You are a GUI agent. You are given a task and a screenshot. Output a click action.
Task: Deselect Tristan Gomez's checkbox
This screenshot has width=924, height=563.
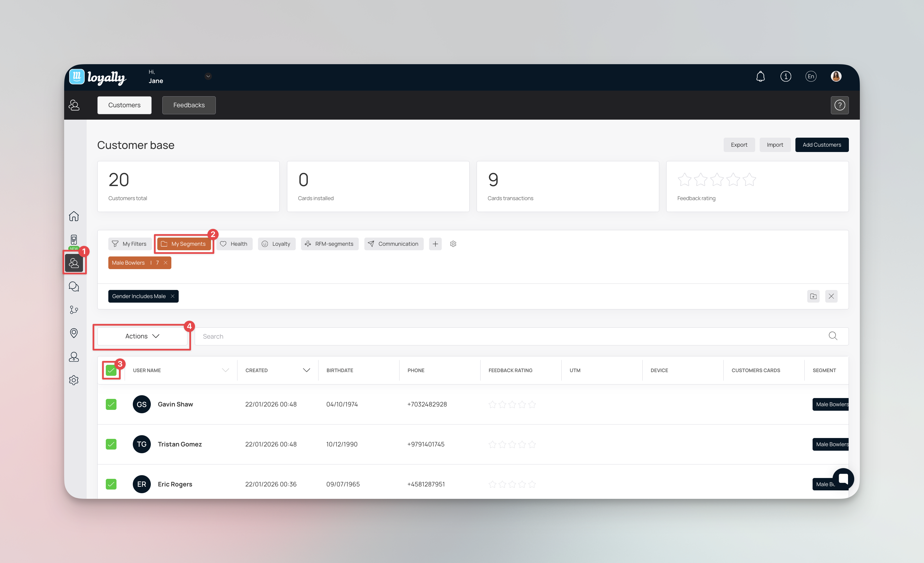pos(111,444)
